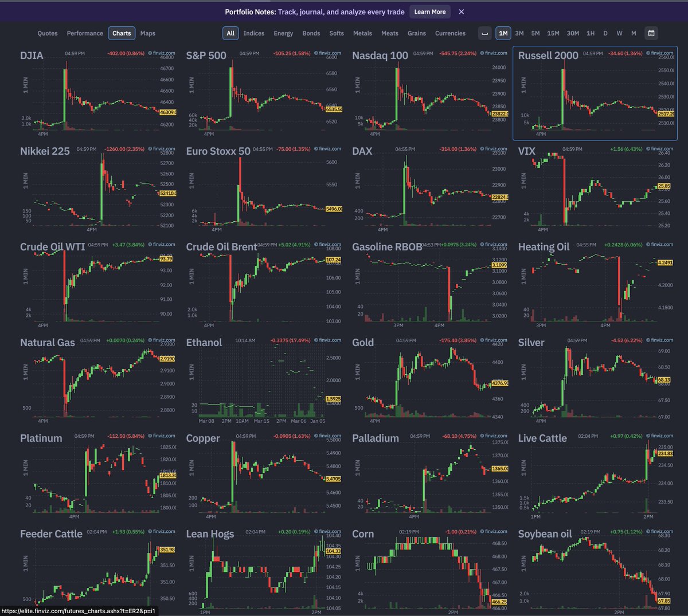This screenshot has width=688, height=616.
Task: Click the chart layout icon left of 1M
Action: 485,33
